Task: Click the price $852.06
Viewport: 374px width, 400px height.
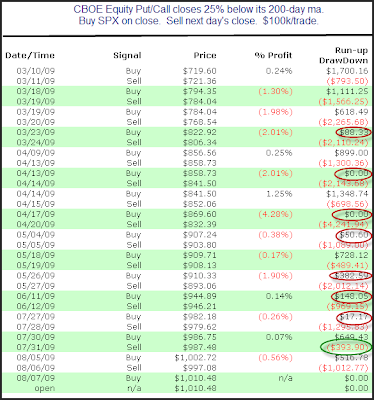Action: [200, 204]
